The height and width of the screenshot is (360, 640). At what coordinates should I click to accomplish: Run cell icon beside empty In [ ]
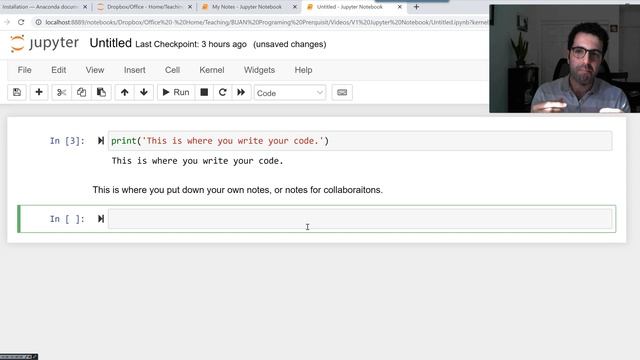click(101, 219)
